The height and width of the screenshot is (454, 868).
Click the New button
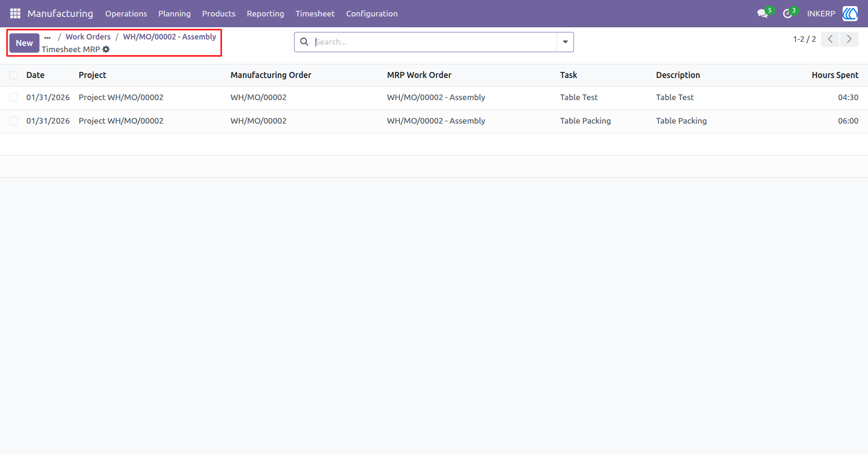click(x=24, y=43)
